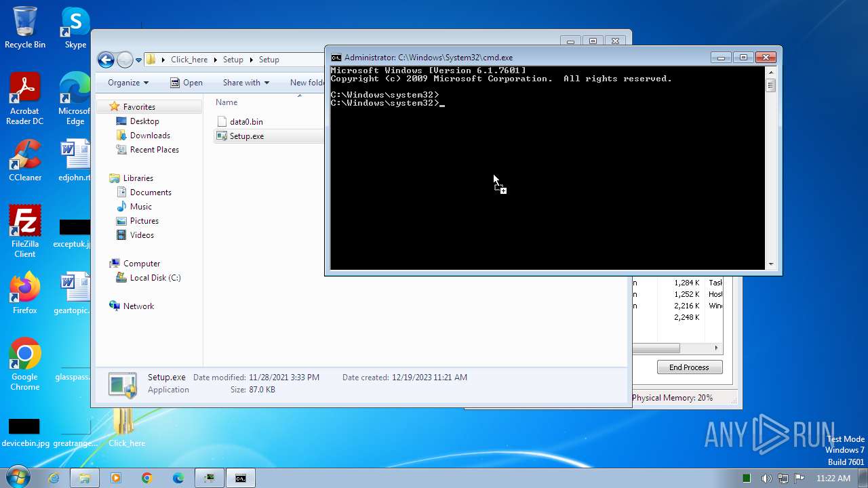Open FileZilla Client desktop shortcut
The height and width of the screenshot is (488, 868).
[x=25, y=231]
